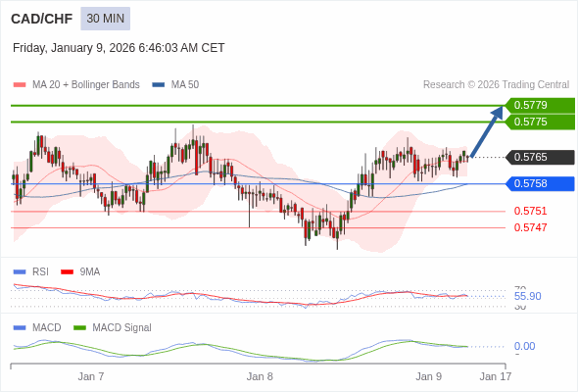Click the RSI value 55.90
The image size is (578, 392).
(x=527, y=296)
